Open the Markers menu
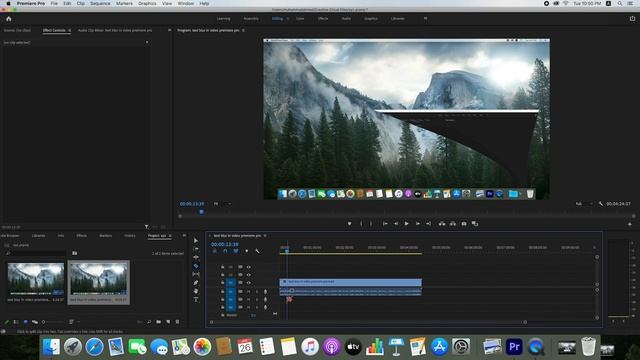The height and width of the screenshot is (360, 640). point(124,3)
